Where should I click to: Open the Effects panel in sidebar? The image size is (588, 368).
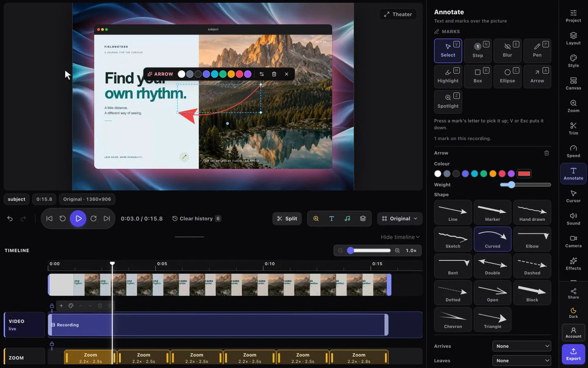tap(573, 264)
